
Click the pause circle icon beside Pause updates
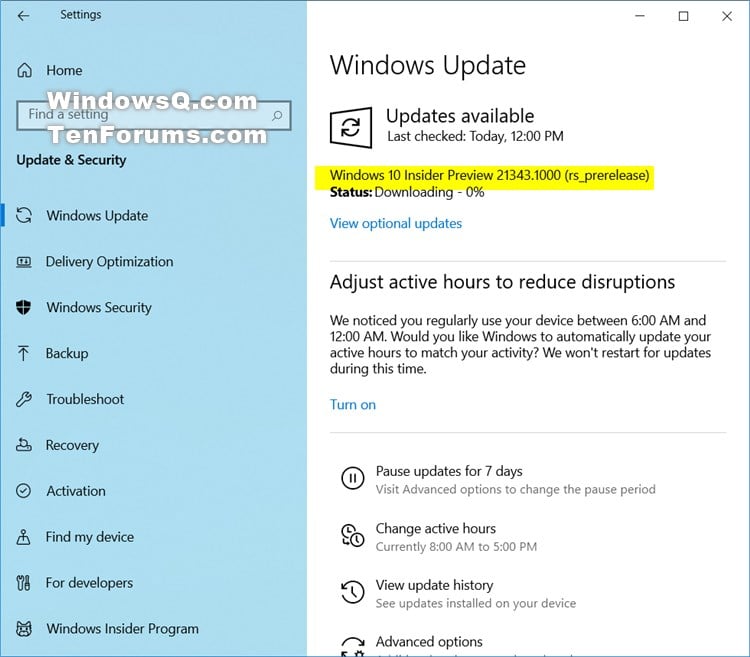point(353,478)
